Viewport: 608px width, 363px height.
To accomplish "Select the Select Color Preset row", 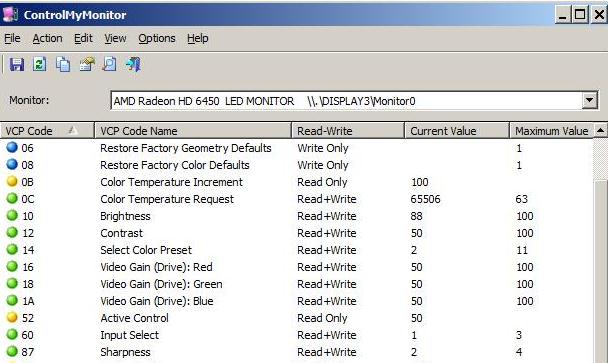I will click(x=297, y=250).
